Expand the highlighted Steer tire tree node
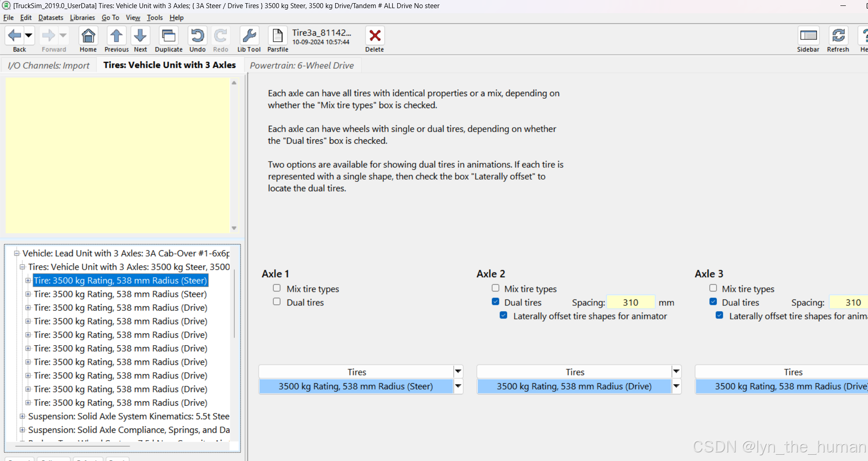Screen dimensions: 868x461 click(28, 280)
